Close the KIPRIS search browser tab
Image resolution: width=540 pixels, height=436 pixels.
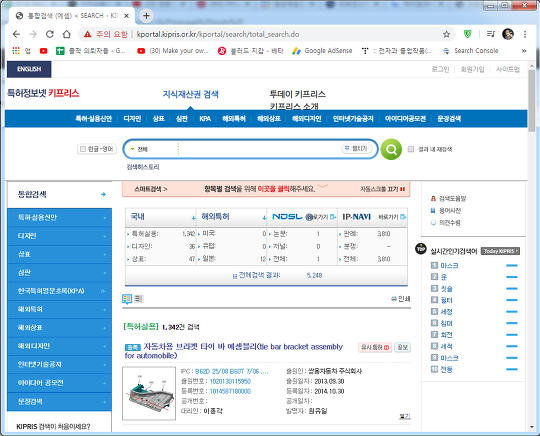(126, 15)
